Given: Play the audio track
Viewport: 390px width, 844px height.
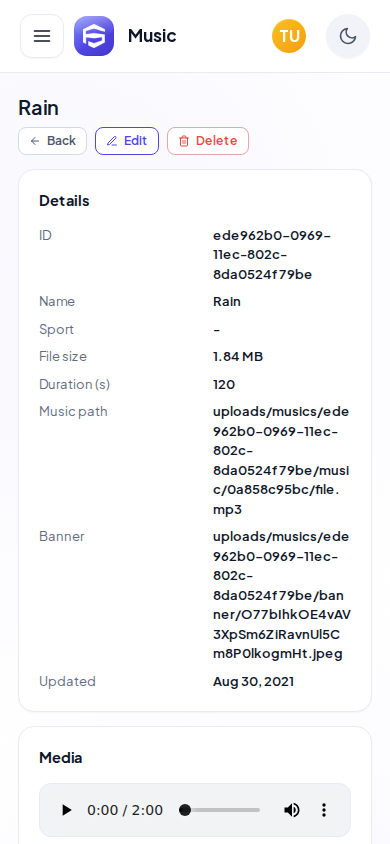Looking at the screenshot, I should pyautogui.click(x=66, y=810).
